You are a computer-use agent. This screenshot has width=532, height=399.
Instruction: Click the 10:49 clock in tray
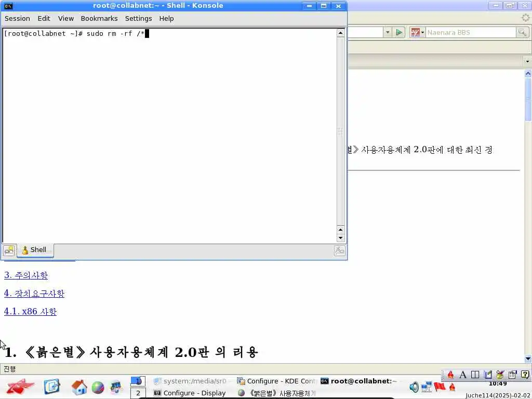point(498,384)
